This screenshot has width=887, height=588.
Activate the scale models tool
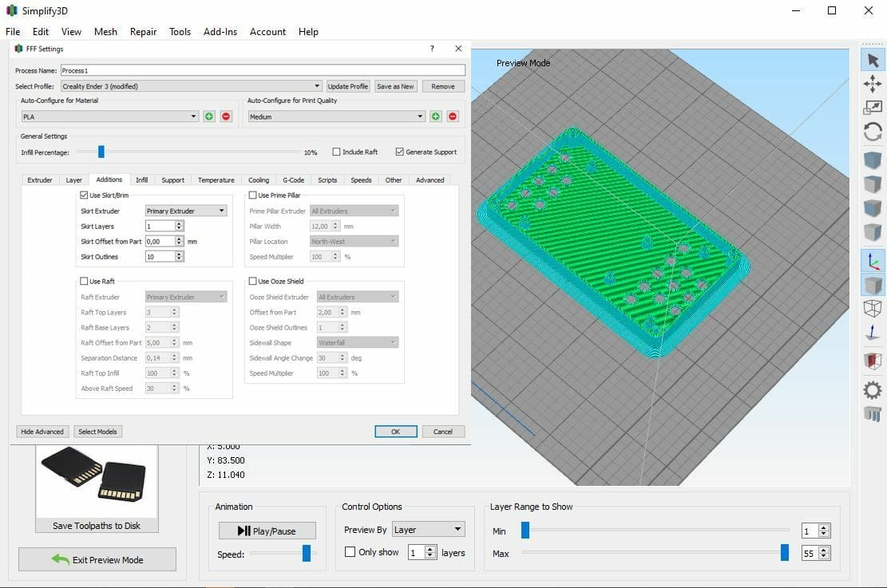click(x=873, y=108)
